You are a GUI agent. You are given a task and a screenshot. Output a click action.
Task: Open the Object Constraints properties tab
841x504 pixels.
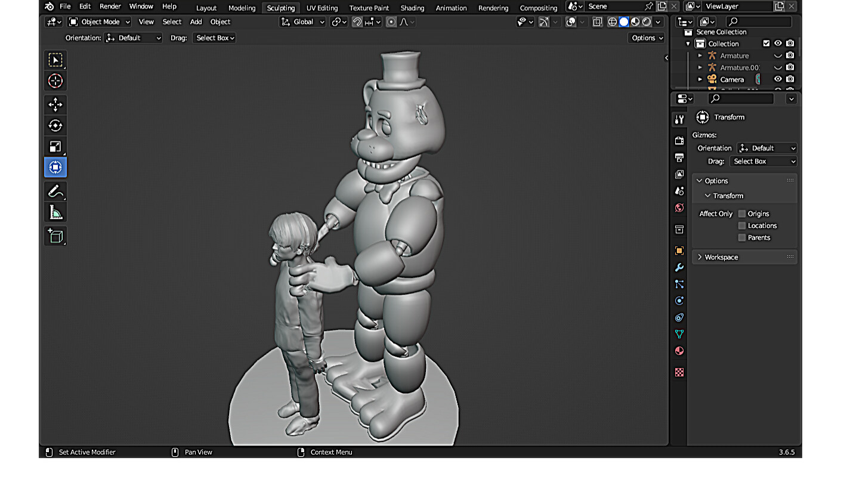point(679,317)
